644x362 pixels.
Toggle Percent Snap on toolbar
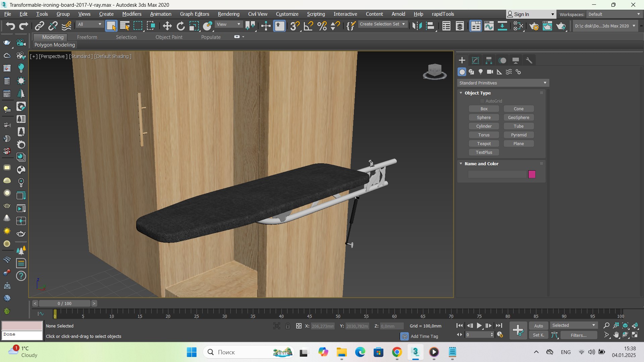tap(322, 26)
